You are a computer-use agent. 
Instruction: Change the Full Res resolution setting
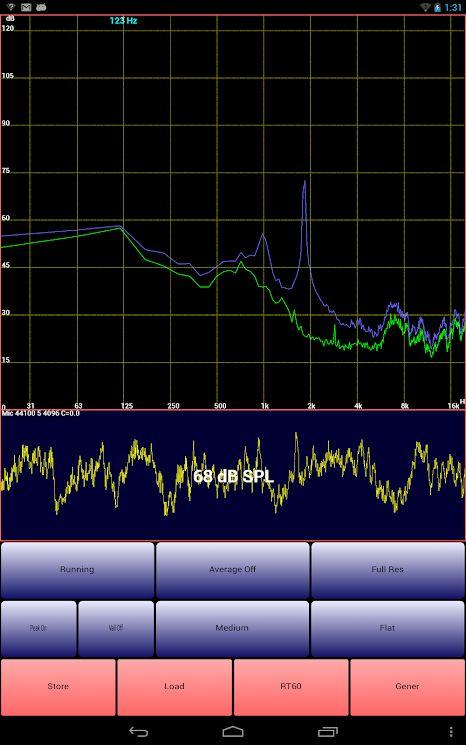coord(388,570)
